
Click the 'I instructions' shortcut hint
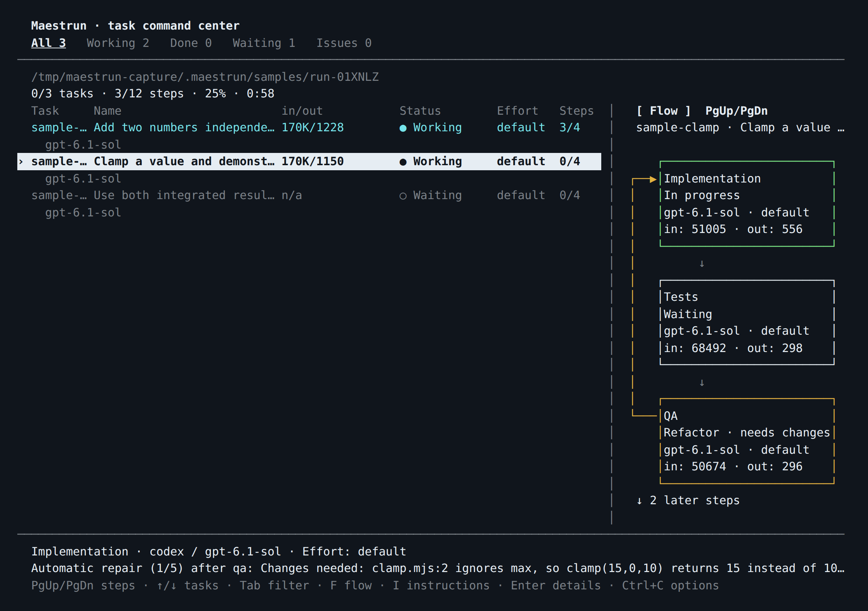(x=441, y=586)
